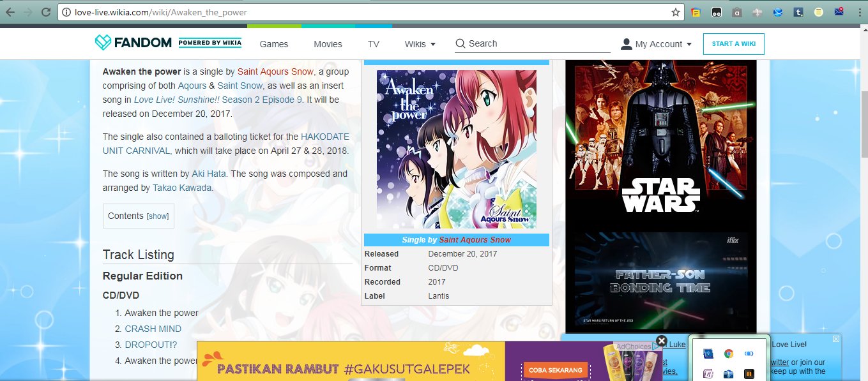The image size is (868, 381).
Task: Open the TV menu
Action: [x=374, y=44]
